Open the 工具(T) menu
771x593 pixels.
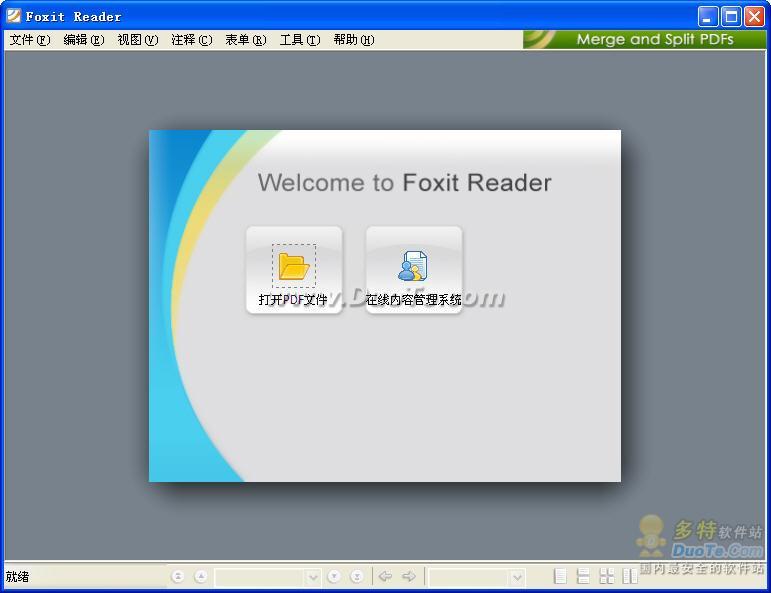pyautogui.click(x=300, y=40)
